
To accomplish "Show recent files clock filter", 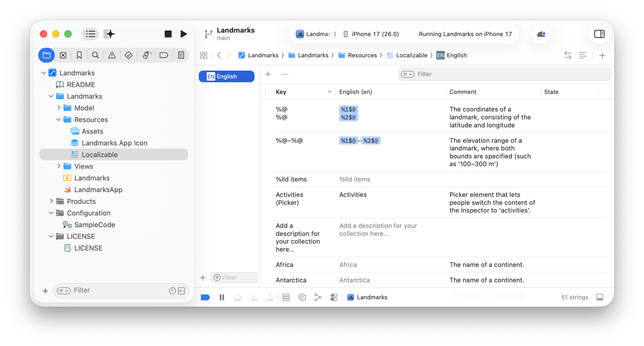I will point(172,291).
